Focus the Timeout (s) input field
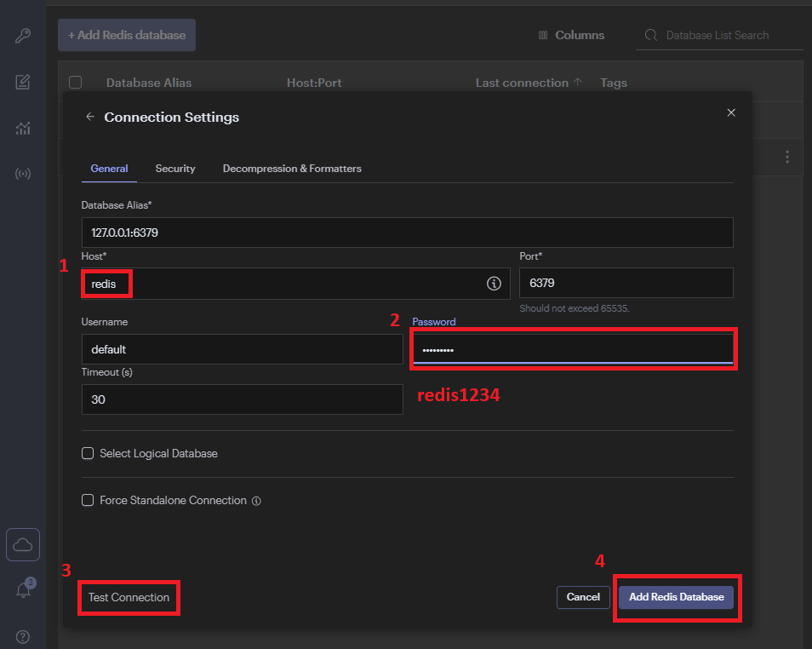812x649 pixels. click(x=243, y=399)
